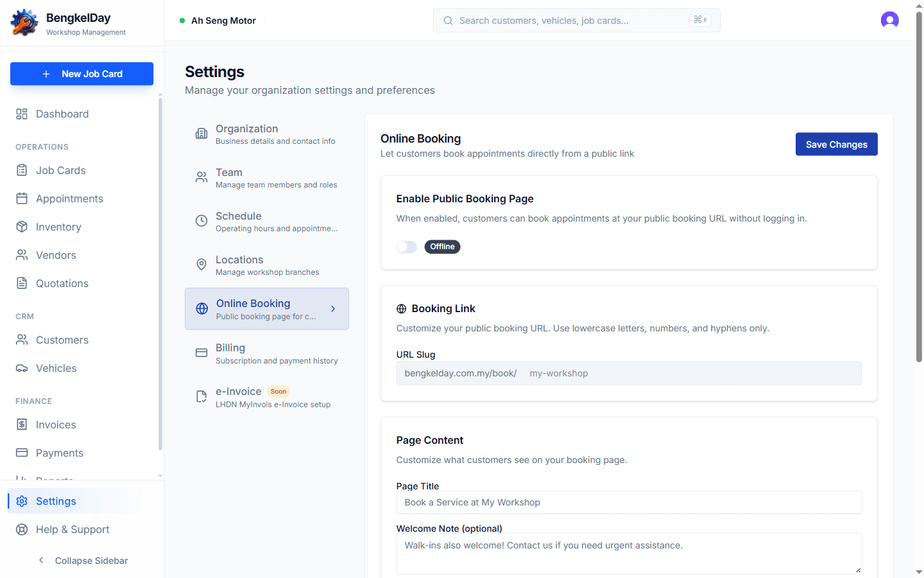Image resolution: width=924 pixels, height=578 pixels.
Task: Go to Vehicles
Action: click(81, 368)
